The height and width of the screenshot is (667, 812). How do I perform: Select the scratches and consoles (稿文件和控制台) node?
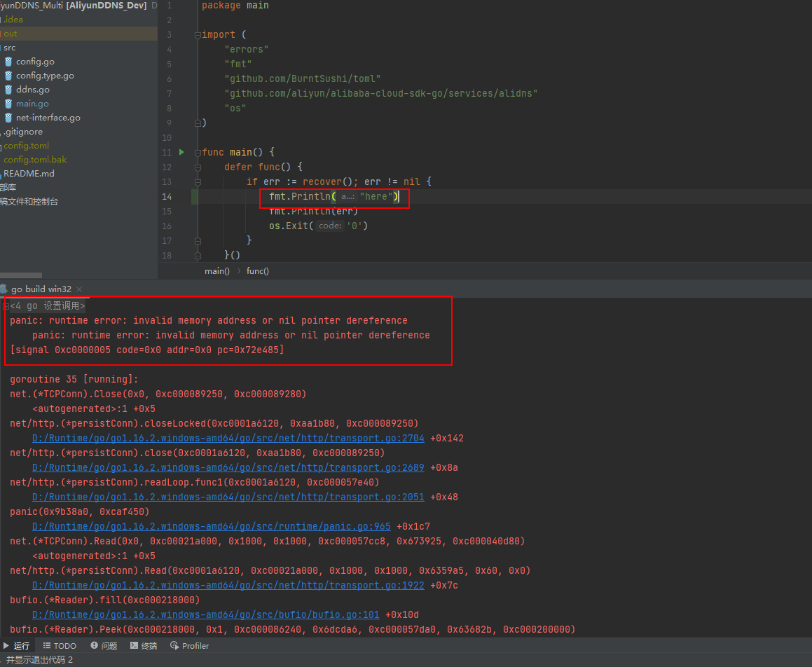click(x=29, y=202)
